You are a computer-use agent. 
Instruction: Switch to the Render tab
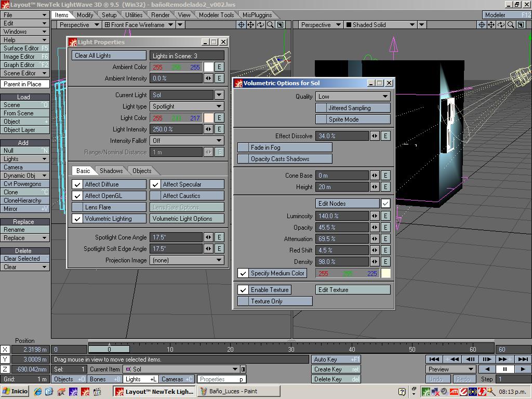click(160, 15)
